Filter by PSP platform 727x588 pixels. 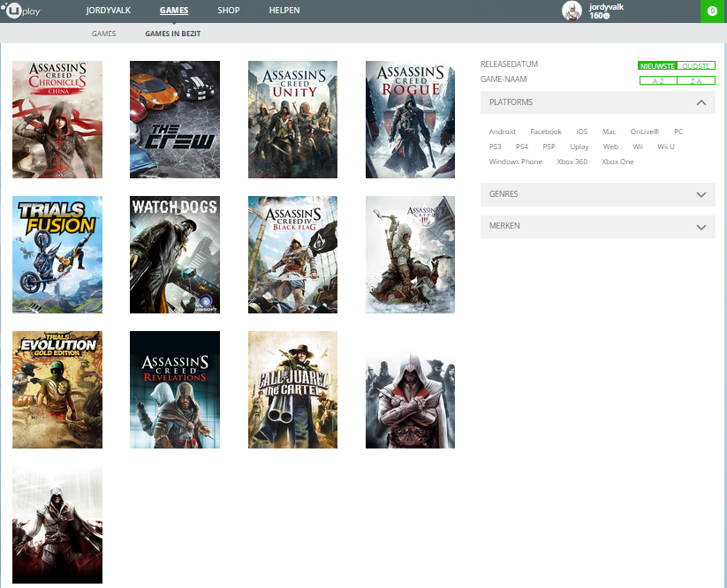point(549,147)
